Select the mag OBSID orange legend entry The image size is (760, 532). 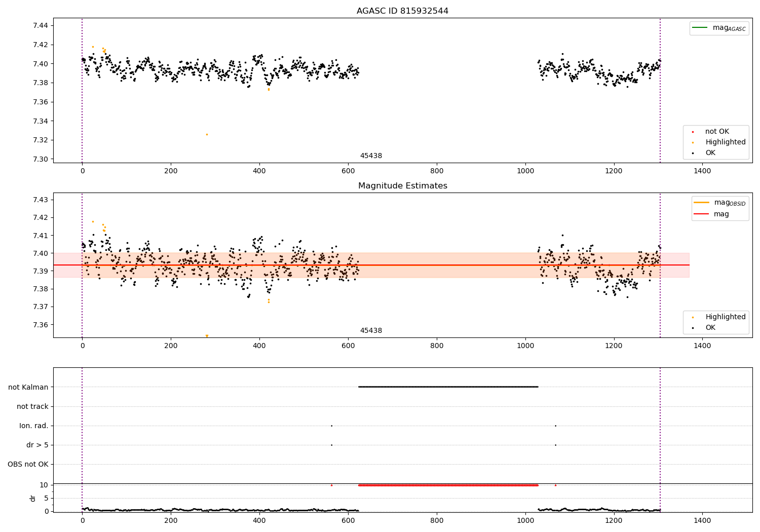pos(720,203)
